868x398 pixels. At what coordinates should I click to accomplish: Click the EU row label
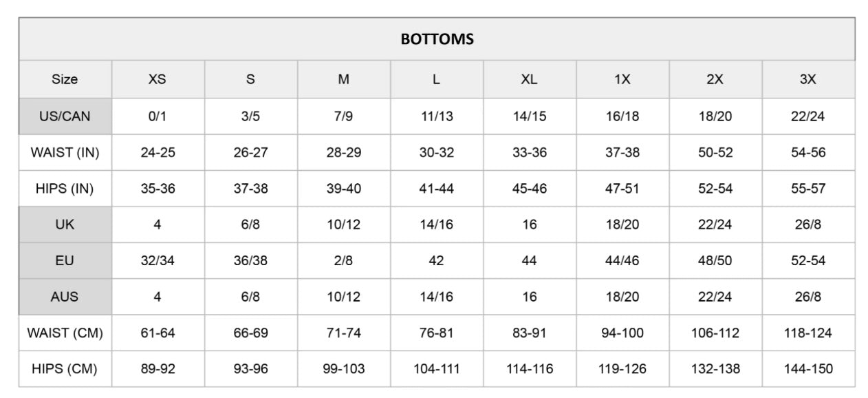(x=65, y=261)
